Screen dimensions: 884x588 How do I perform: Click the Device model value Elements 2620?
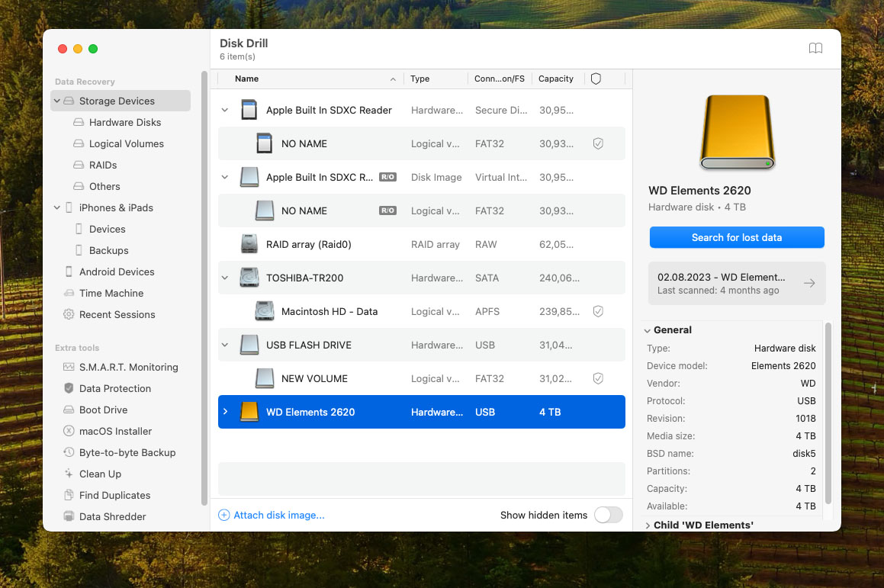(783, 366)
